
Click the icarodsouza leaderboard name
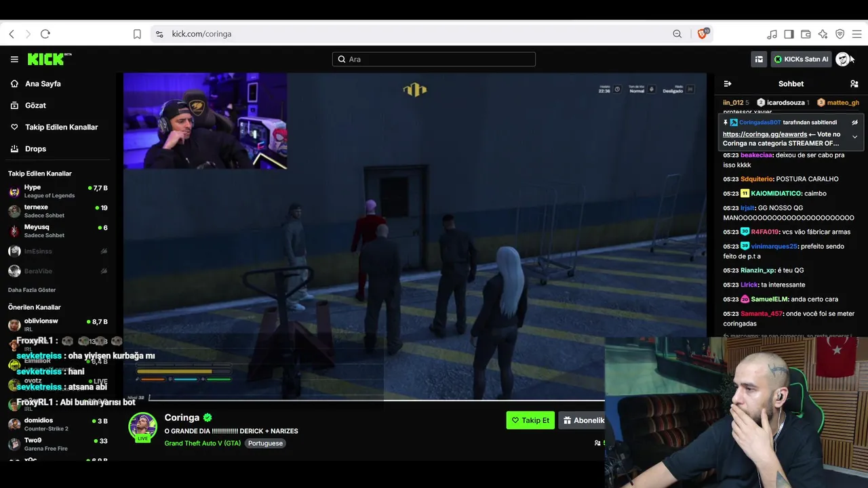pos(786,103)
